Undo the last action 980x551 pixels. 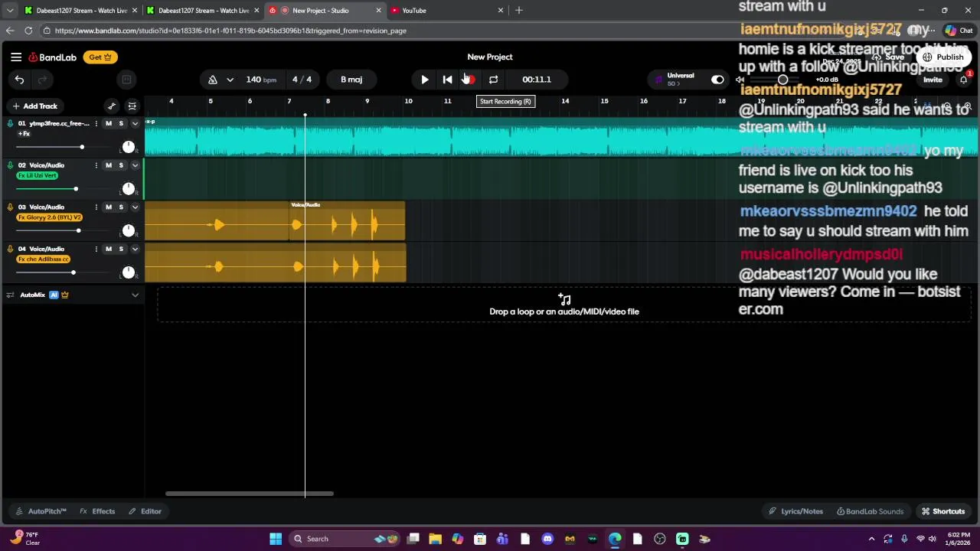19,79
